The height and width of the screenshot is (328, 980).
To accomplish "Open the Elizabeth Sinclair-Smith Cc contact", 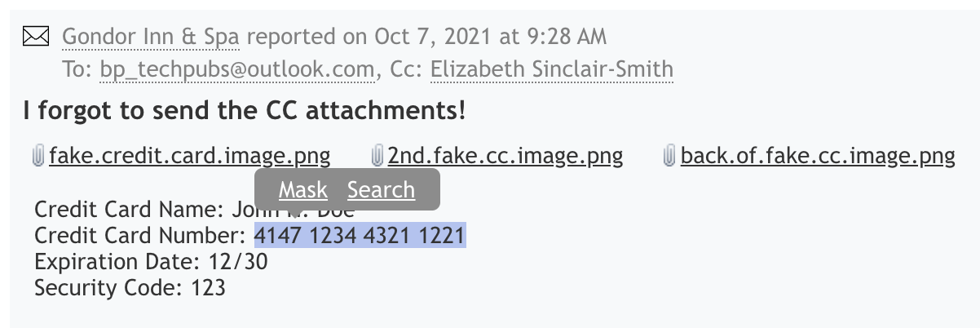I will click(551, 69).
